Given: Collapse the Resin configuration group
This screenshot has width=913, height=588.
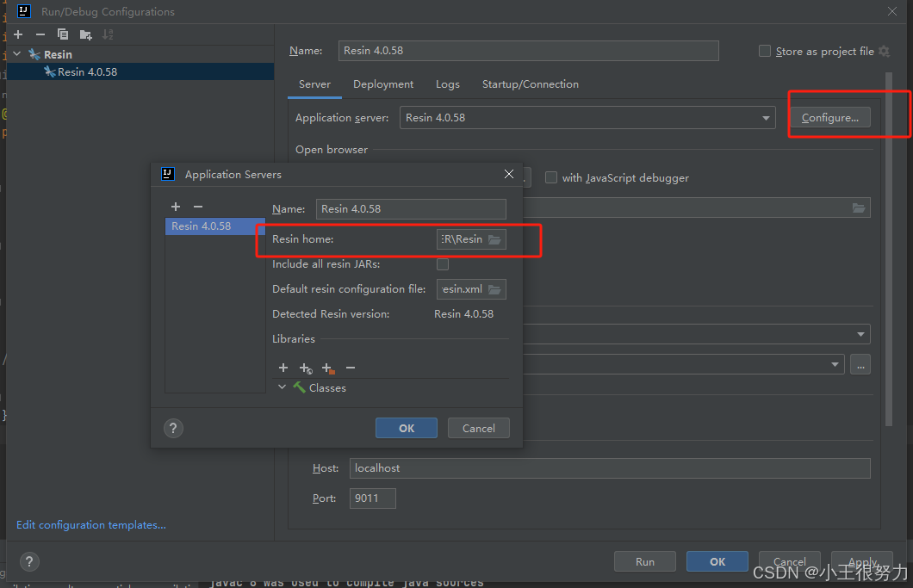Looking at the screenshot, I should point(17,54).
